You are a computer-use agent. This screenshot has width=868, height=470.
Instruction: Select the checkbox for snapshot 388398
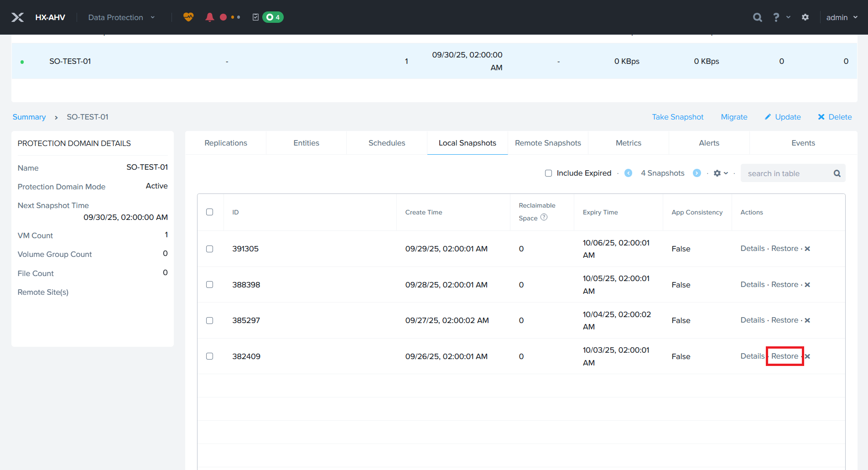click(x=209, y=285)
